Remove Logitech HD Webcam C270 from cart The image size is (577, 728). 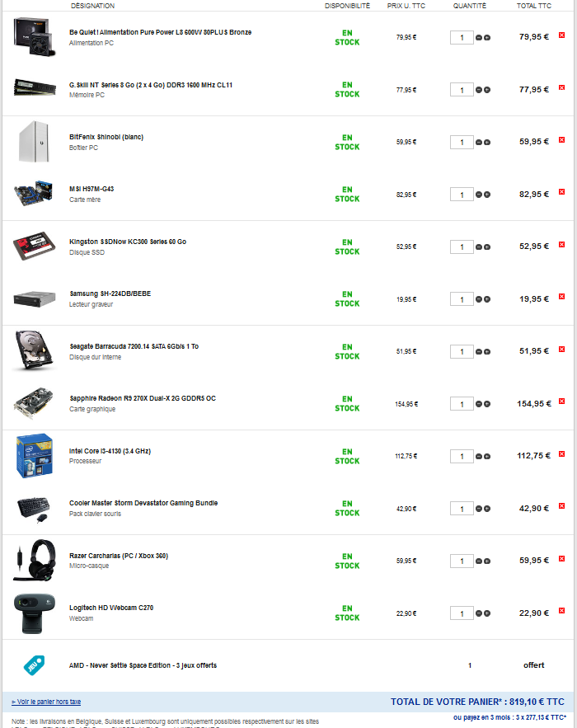[x=561, y=611]
